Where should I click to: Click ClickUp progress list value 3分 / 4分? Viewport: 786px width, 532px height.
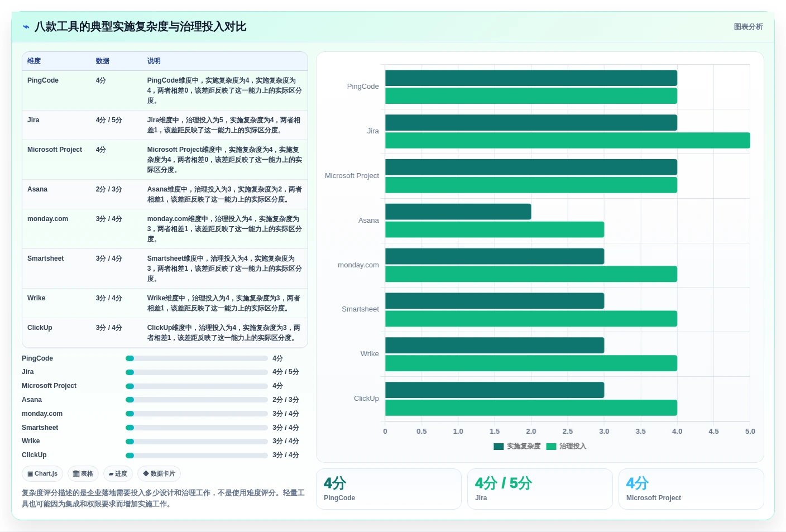pyautogui.click(x=286, y=456)
